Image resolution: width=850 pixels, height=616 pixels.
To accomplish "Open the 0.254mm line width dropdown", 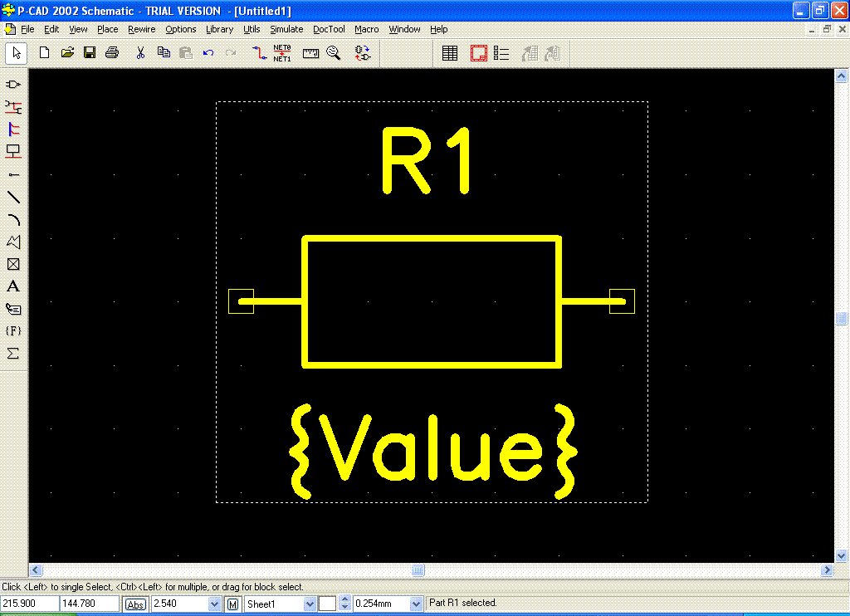I will click(x=416, y=604).
